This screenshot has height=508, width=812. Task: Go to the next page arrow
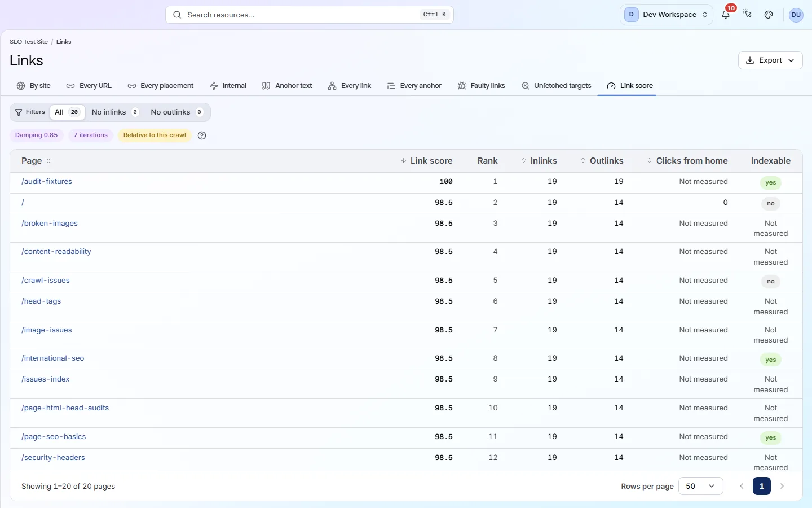[x=782, y=486]
